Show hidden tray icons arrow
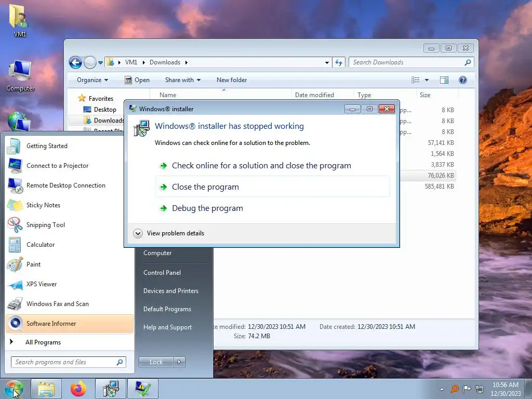Screen dimensions: 532x399 [x=442, y=389]
